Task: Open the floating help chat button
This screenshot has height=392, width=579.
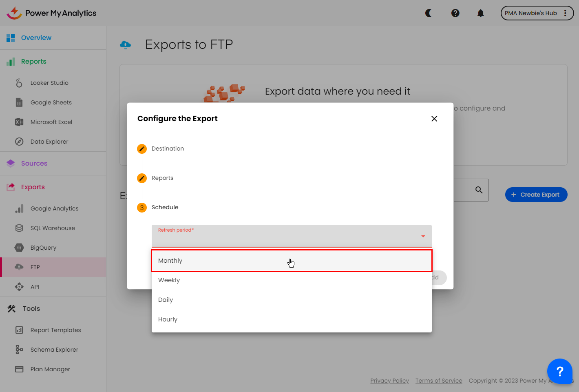Action: coord(559,371)
